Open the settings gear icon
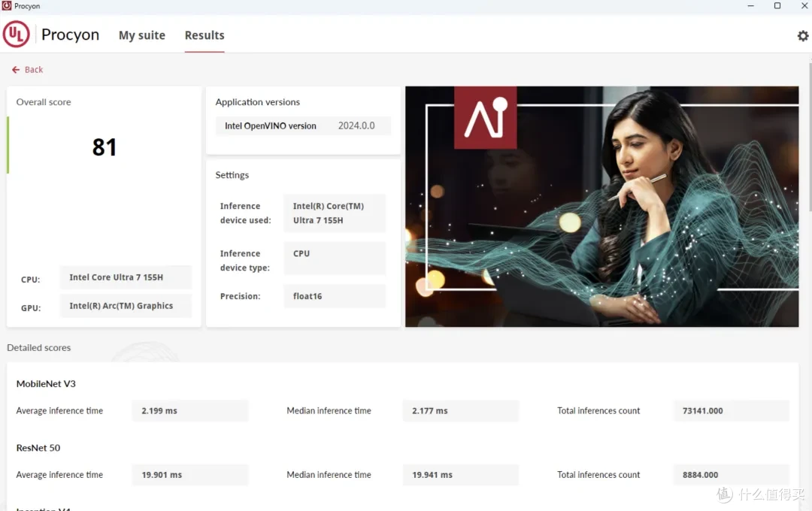Viewport: 812px width, 511px height. [803, 36]
